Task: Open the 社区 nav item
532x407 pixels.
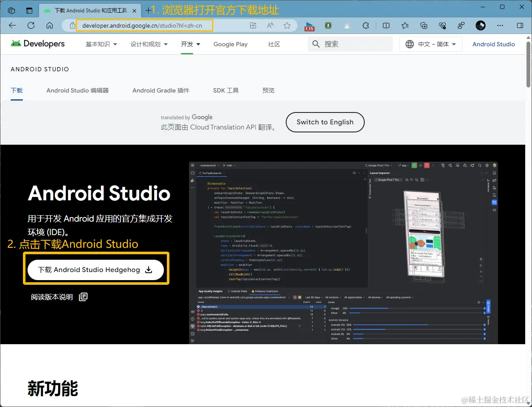Action: click(274, 44)
